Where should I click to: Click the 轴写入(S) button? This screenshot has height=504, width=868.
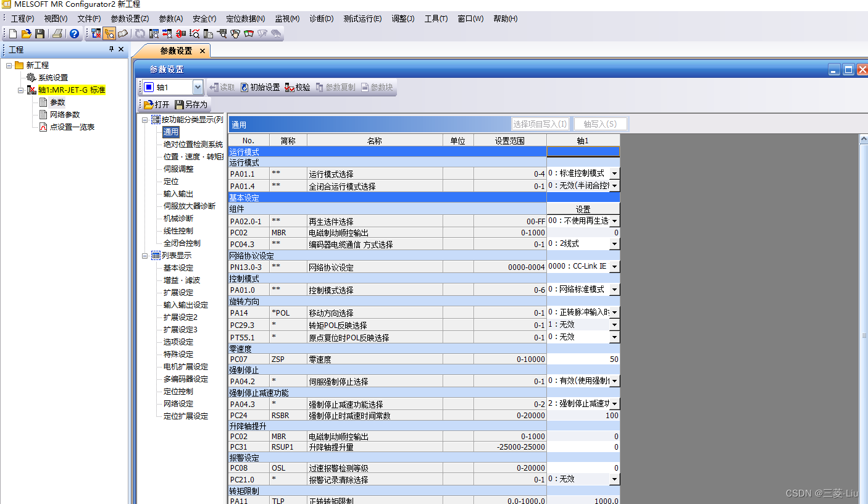pyautogui.click(x=600, y=124)
